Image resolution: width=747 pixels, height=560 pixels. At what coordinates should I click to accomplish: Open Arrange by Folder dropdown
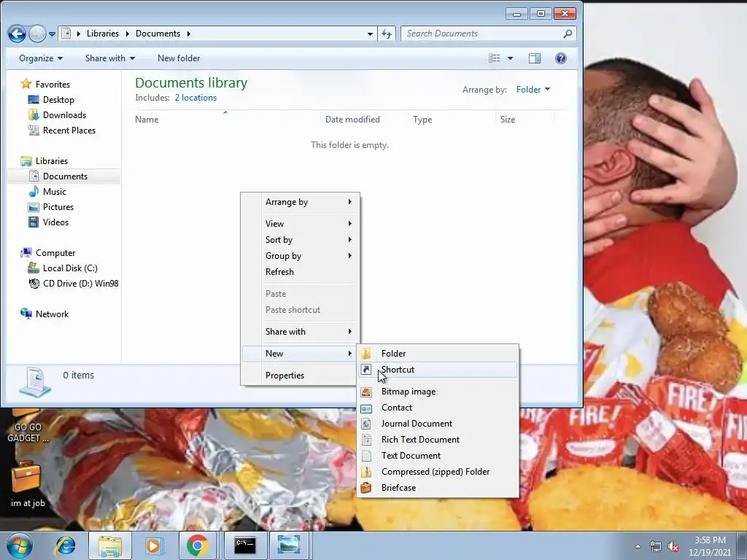[533, 90]
